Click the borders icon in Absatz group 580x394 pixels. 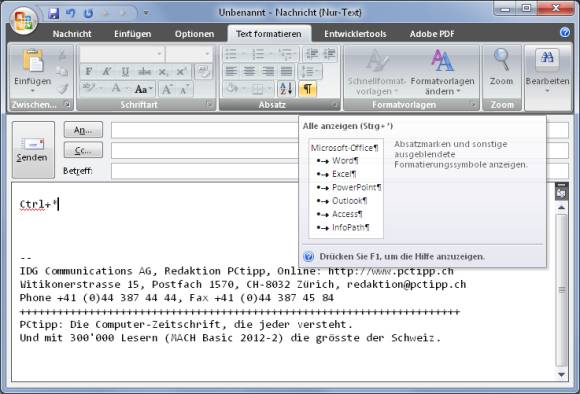point(257,89)
